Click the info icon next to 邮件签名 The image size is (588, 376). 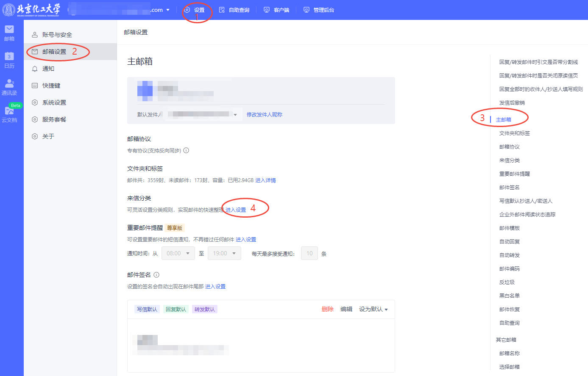click(x=156, y=275)
